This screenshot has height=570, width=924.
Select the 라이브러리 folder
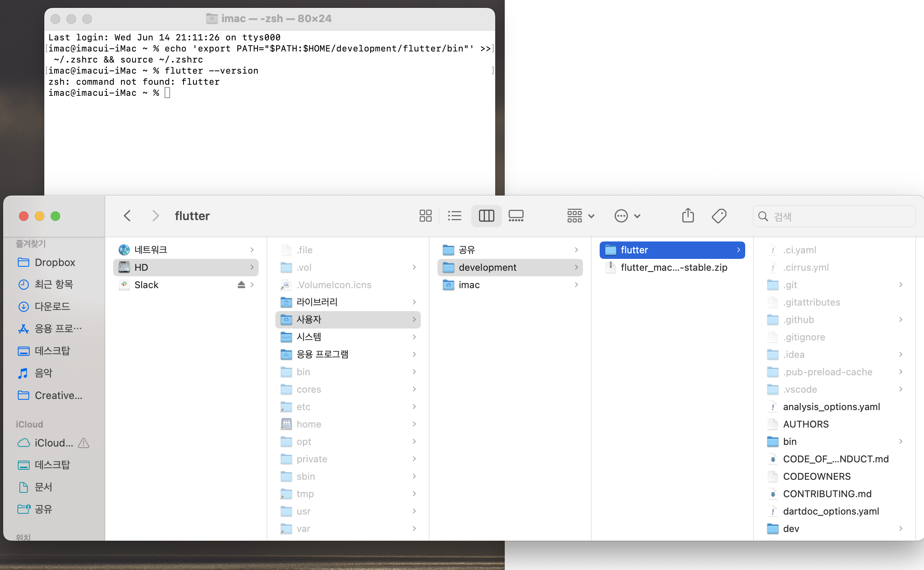348,302
